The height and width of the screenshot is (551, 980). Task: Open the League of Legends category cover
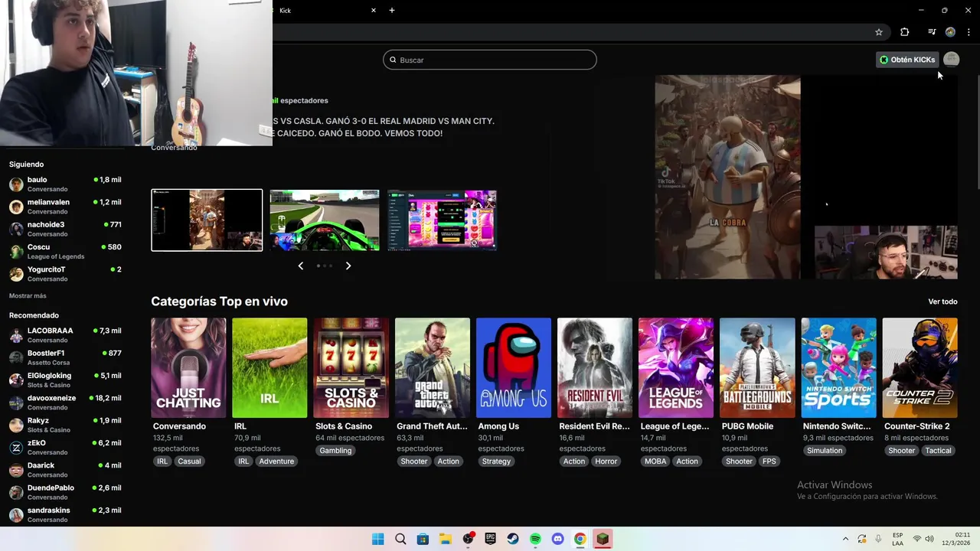(x=676, y=367)
